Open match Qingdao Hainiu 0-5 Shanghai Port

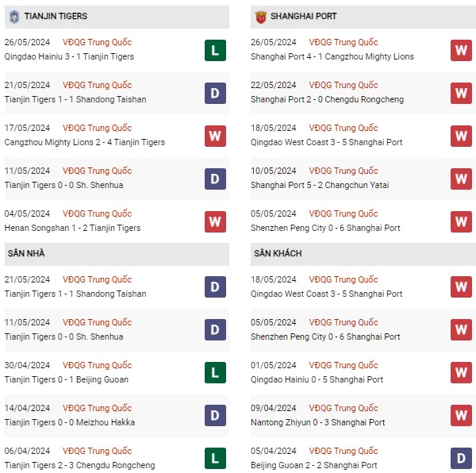[x=317, y=380]
